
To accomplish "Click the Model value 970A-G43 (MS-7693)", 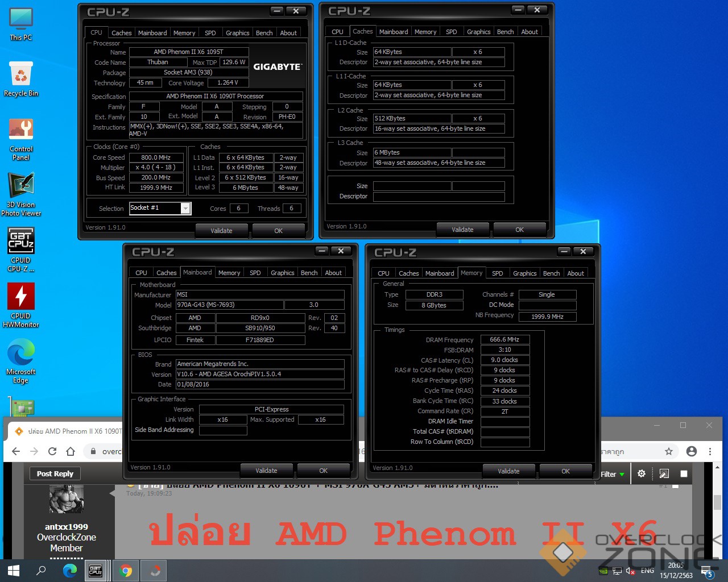I will click(230, 305).
